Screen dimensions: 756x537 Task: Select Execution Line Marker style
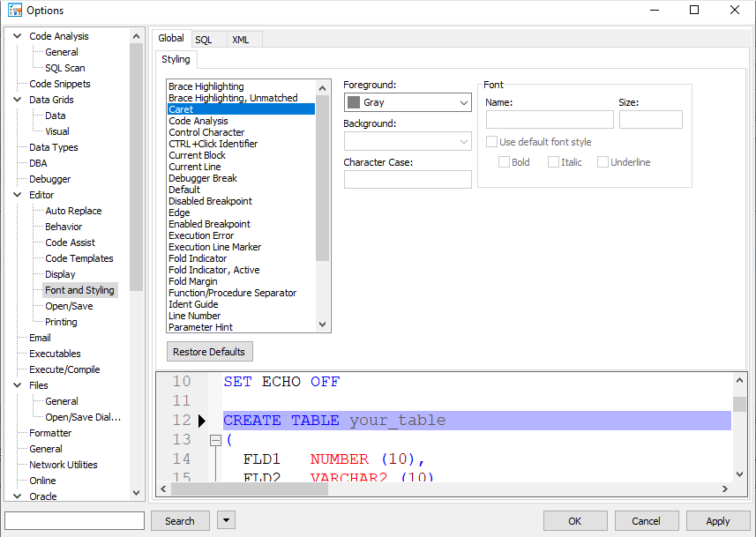[x=241, y=247]
